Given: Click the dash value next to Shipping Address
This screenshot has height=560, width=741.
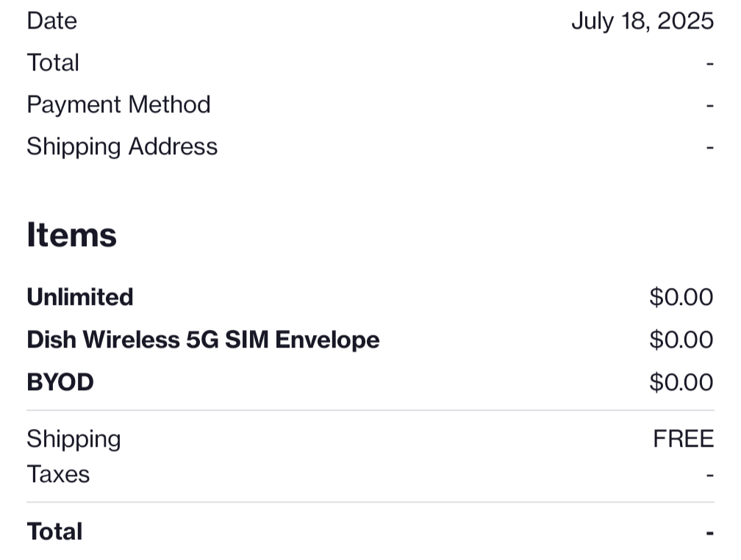Looking at the screenshot, I should click(x=709, y=148).
